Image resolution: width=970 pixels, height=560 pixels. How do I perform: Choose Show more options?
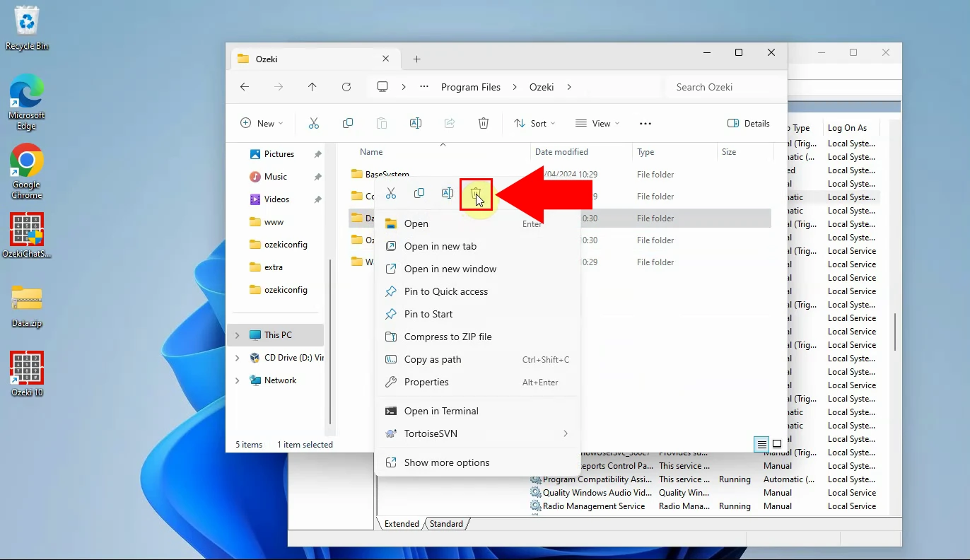pyautogui.click(x=477, y=462)
